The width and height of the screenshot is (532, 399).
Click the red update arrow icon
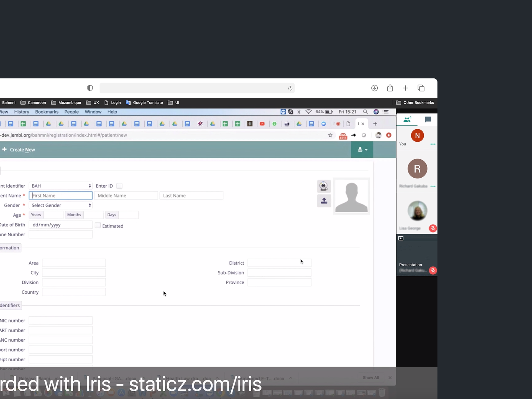pyautogui.click(x=389, y=135)
